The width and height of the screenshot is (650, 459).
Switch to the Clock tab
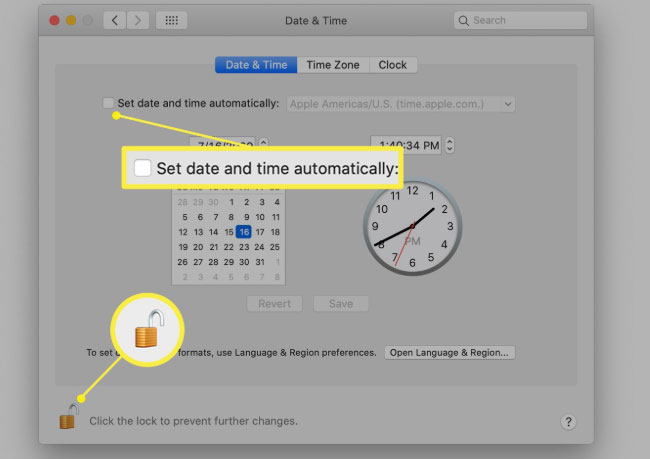[x=393, y=65]
